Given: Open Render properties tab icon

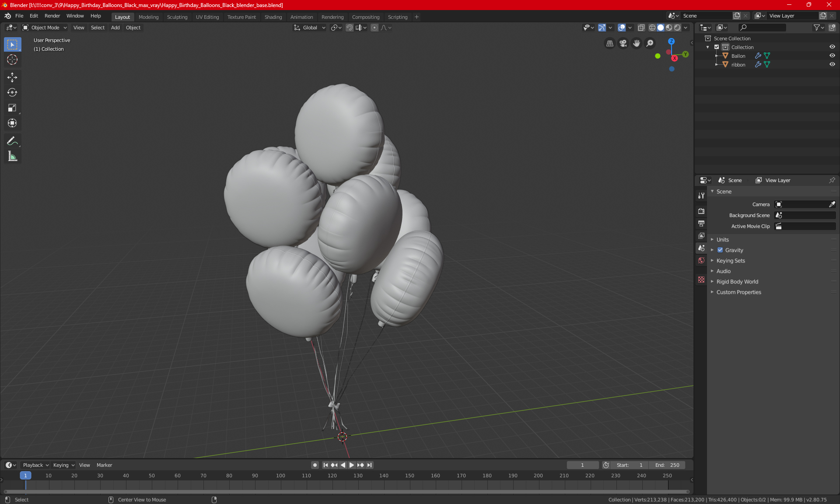Looking at the screenshot, I should 701,211.
